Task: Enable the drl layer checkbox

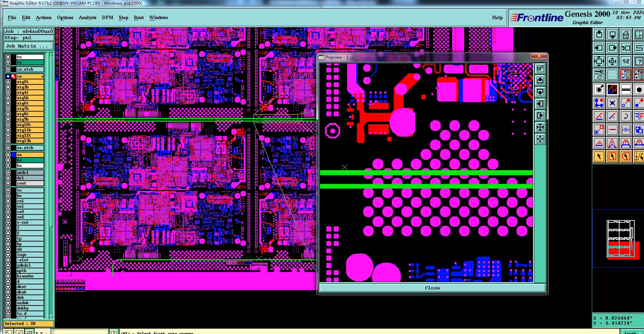Action: point(8,178)
